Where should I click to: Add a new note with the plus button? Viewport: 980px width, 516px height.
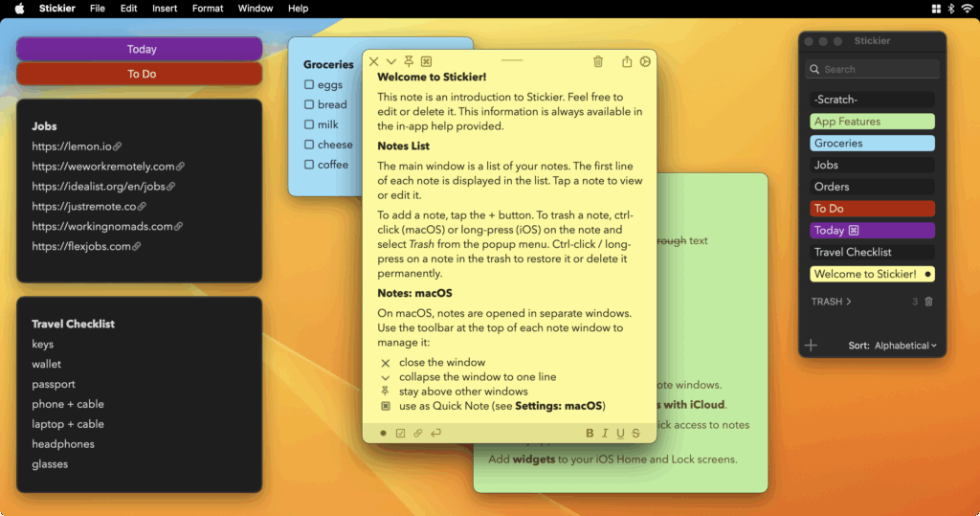(812, 346)
